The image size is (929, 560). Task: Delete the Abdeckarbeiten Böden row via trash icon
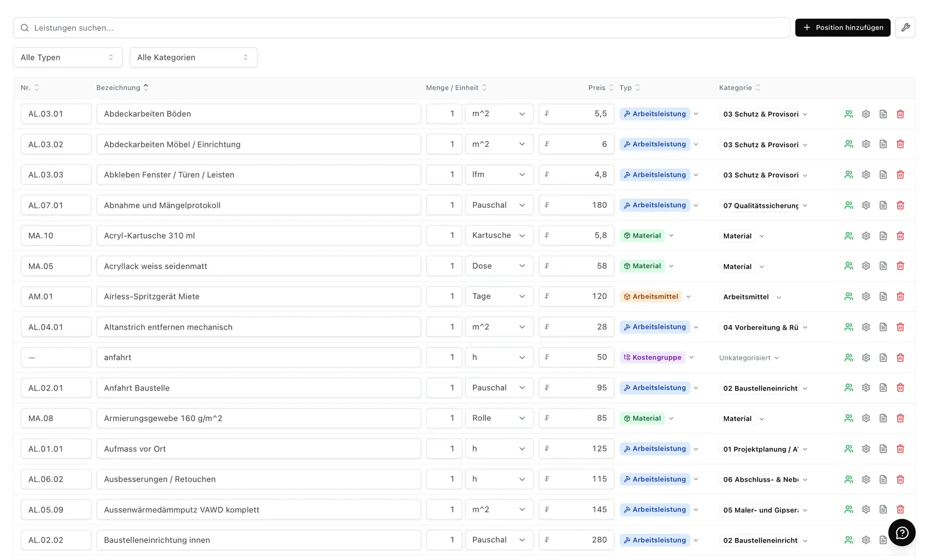coord(900,114)
